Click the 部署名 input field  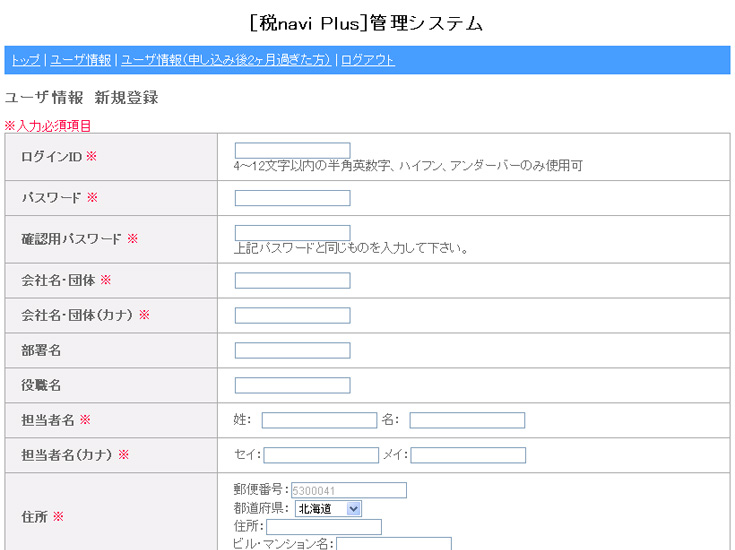point(292,350)
